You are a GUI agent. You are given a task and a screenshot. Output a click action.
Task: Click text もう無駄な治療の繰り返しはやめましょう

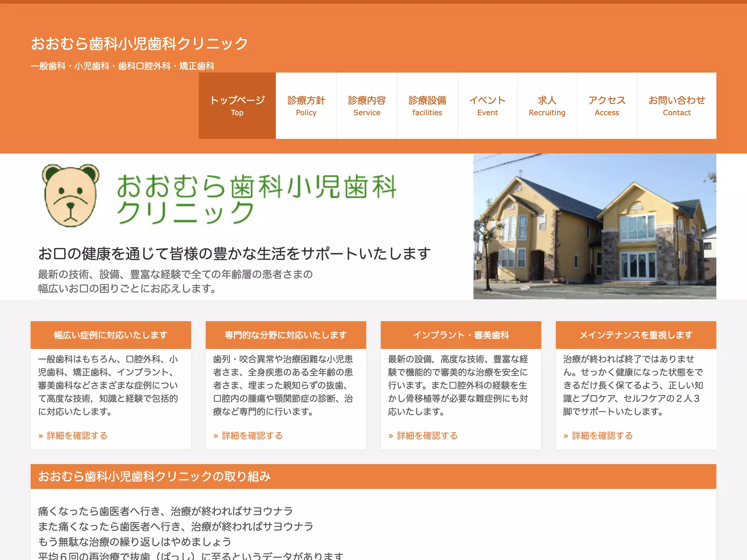point(135,542)
